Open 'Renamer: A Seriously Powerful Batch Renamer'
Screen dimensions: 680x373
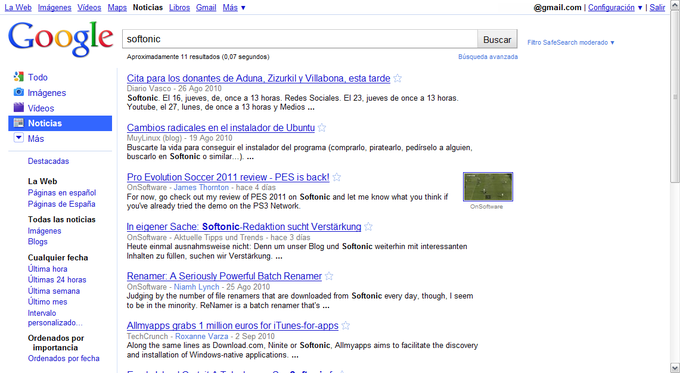click(x=224, y=276)
